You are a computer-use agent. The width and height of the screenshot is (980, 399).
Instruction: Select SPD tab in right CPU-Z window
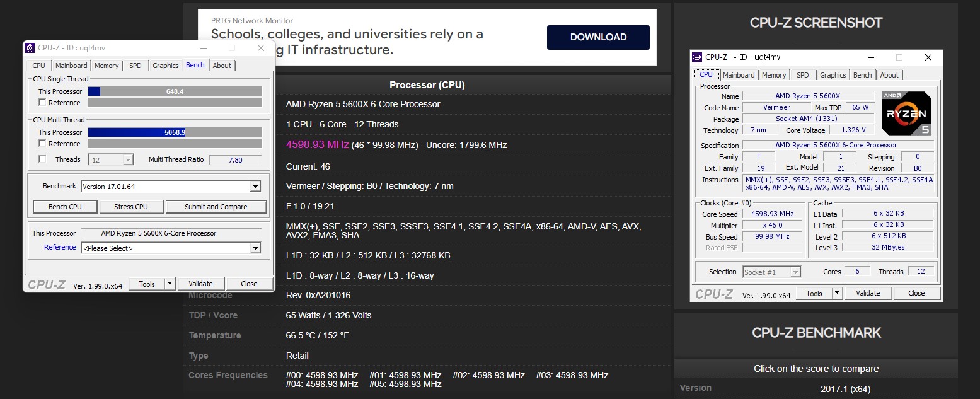click(803, 75)
